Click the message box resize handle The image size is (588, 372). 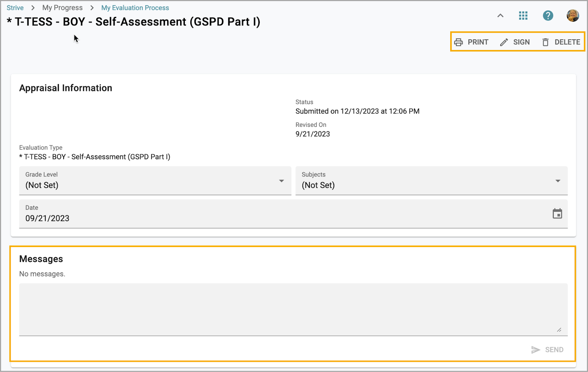point(559,330)
